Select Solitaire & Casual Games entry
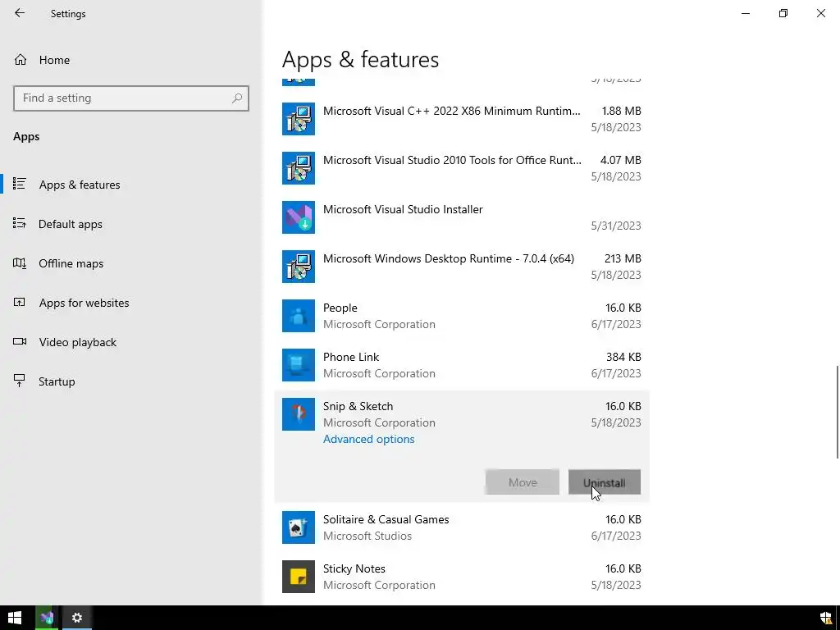The height and width of the screenshot is (630, 840). click(462, 527)
